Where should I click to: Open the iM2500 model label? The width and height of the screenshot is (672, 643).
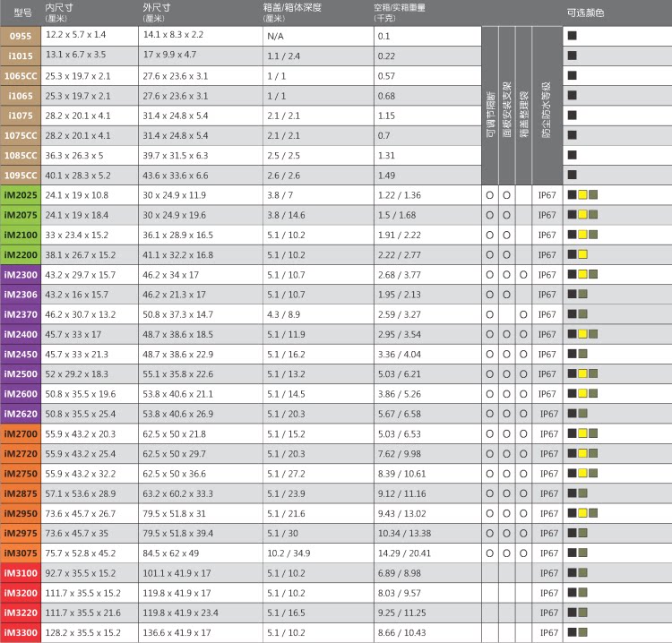[21, 373]
